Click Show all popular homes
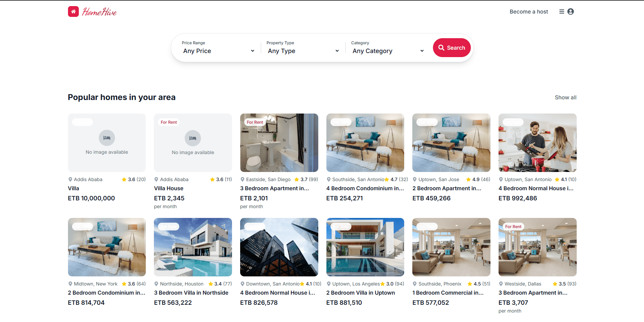 click(566, 97)
